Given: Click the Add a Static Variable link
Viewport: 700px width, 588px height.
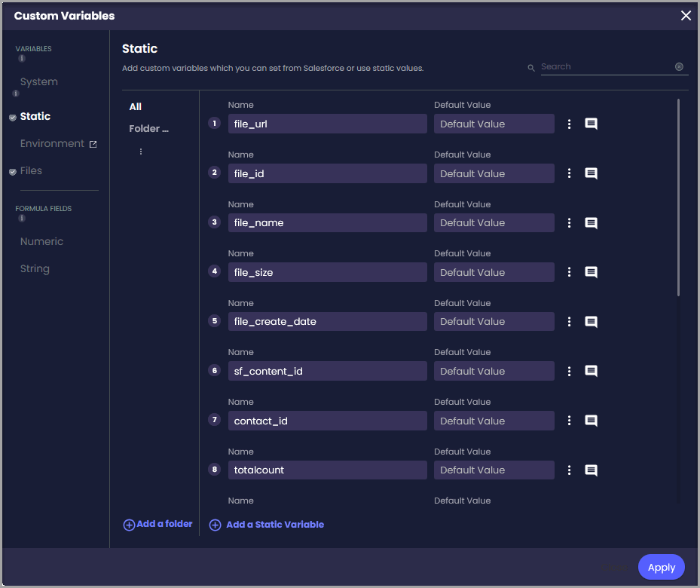Looking at the screenshot, I should [x=275, y=525].
